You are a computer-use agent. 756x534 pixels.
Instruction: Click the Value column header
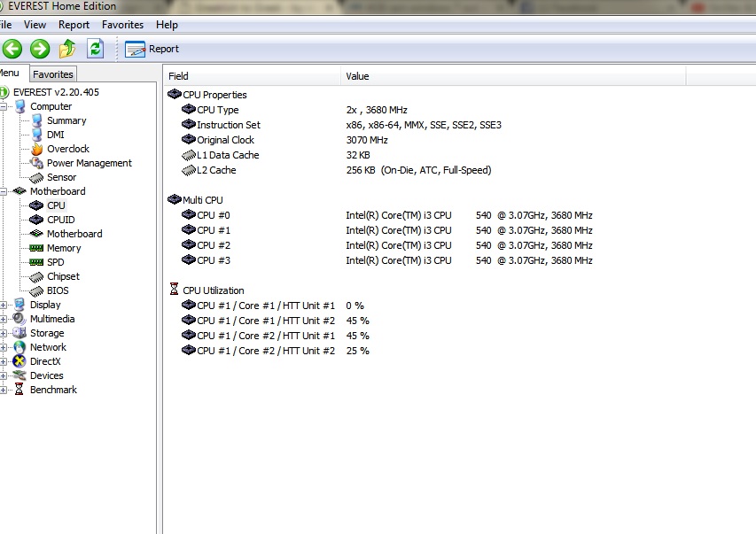click(513, 76)
